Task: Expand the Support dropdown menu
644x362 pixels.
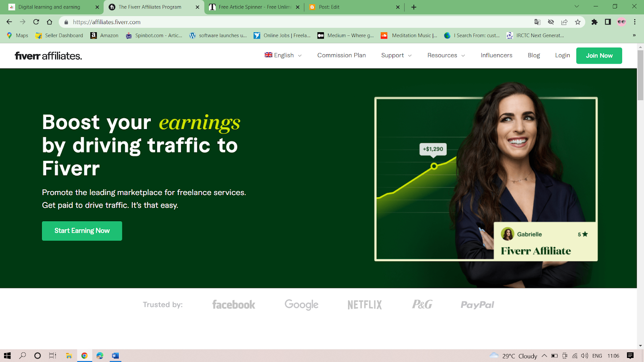Action: 396,55
